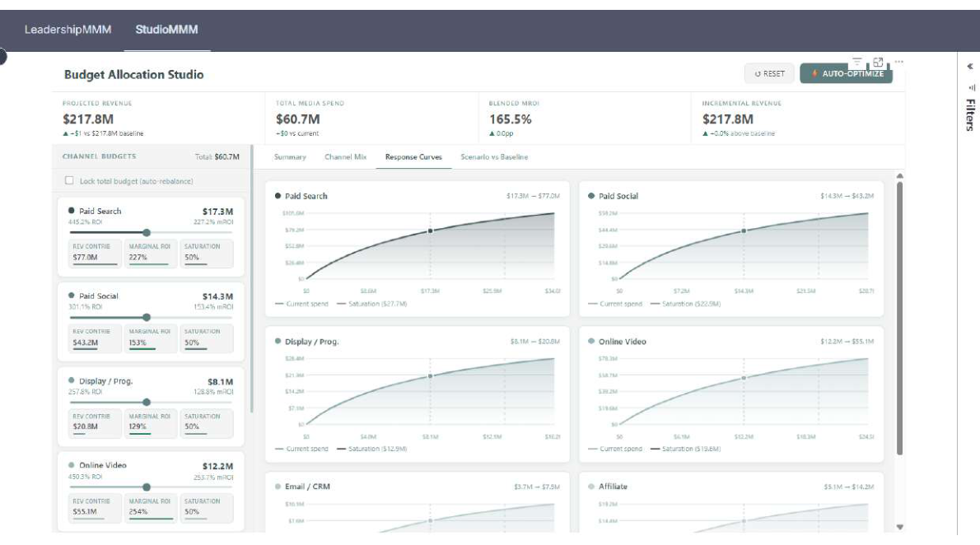Click Paid Social current spend chart marker
The width and height of the screenshot is (980, 545).
[x=744, y=231]
